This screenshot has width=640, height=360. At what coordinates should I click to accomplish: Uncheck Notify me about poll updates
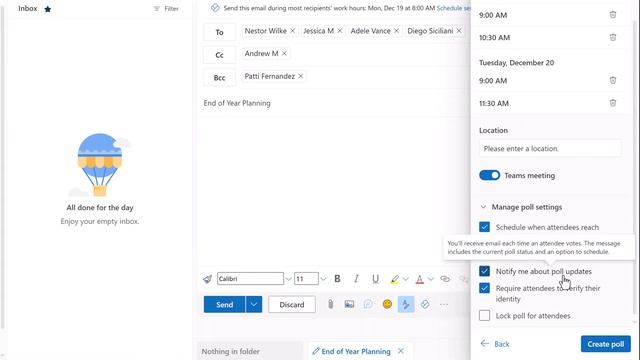point(484,271)
